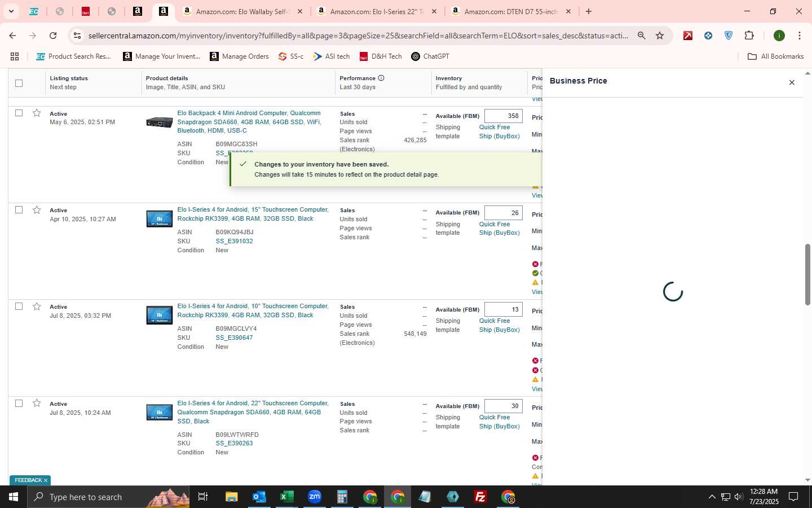Edit quantity field showing 13

(503, 309)
